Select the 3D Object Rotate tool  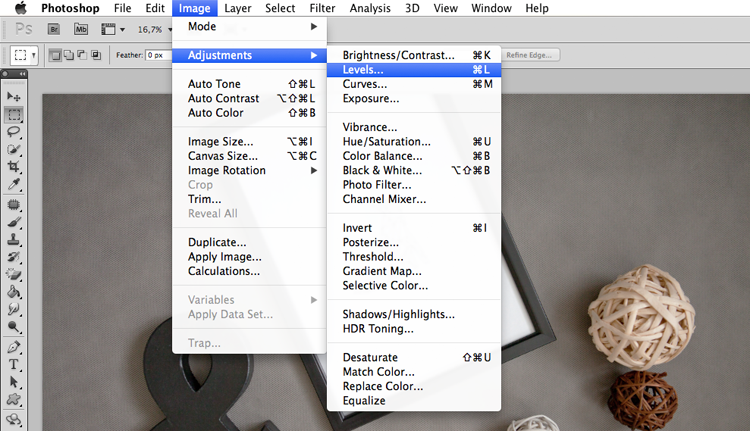(x=14, y=420)
